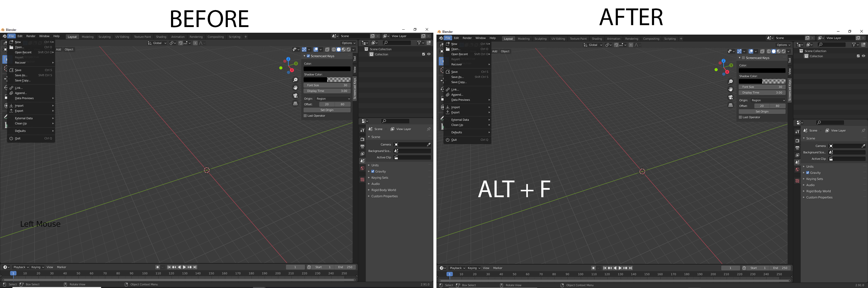Select the Tool properties tab icon in AFTER window
868x288 pixels.
coord(797,132)
